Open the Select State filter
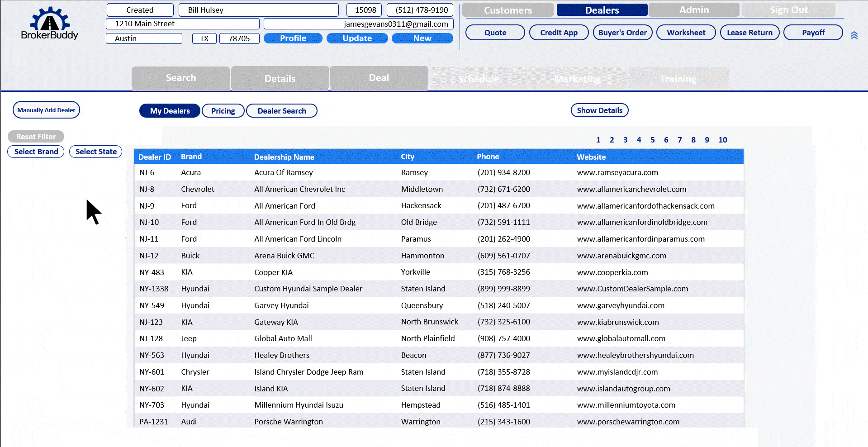 tap(96, 152)
